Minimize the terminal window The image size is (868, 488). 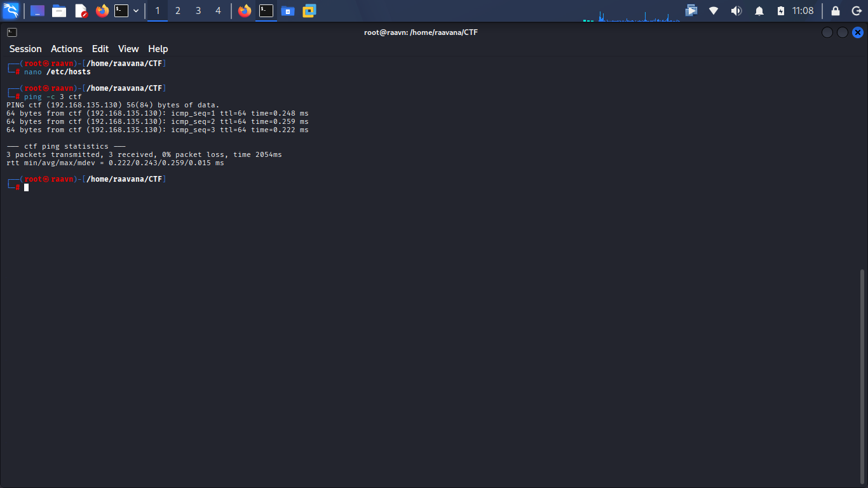827,32
